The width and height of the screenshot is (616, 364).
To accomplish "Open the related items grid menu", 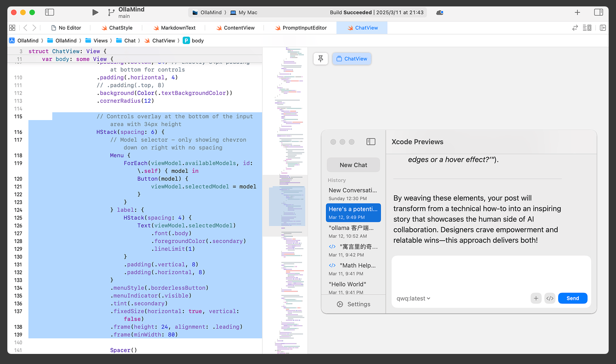I will click(12, 28).
